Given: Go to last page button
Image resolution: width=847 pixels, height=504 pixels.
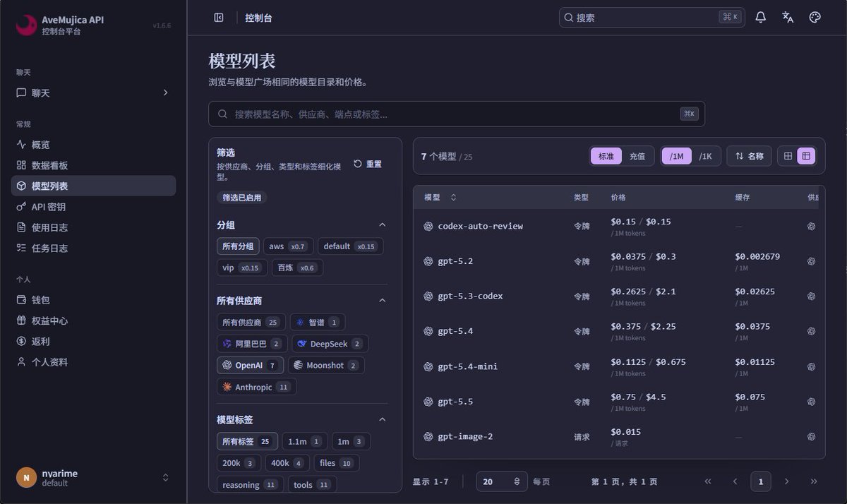Looking at the screenshot, I should click(x=814, y=481).
